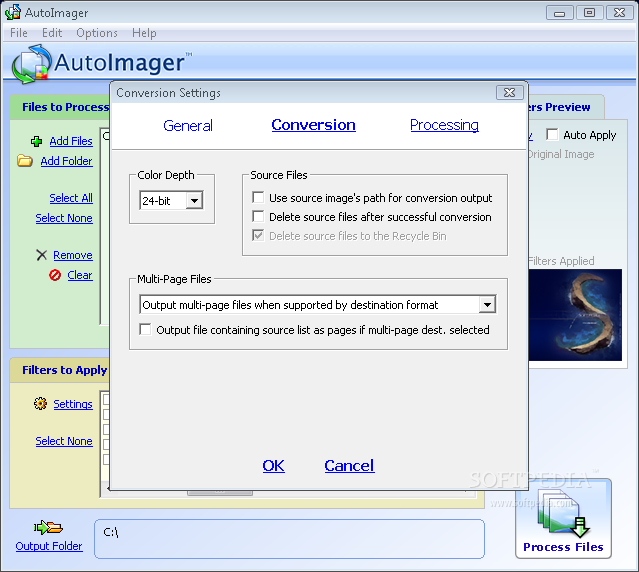Click Select None under Filters to Apply
This screenshot has width=639, height=572.
coord(64,441)
